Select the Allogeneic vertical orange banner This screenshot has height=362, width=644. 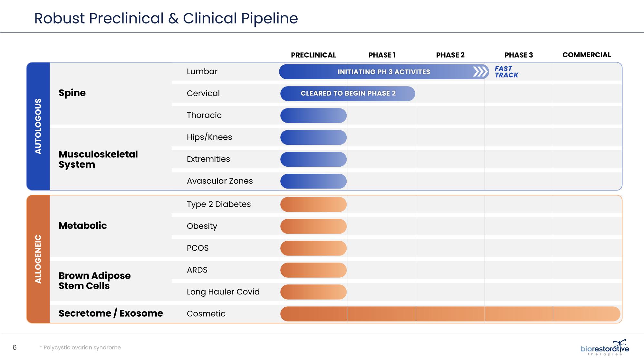38,259
